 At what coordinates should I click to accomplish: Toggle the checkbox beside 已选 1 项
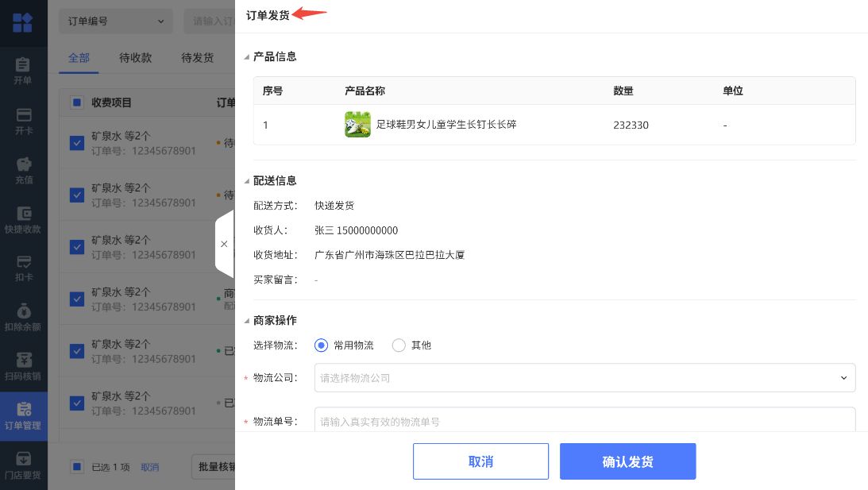[78, 467]
